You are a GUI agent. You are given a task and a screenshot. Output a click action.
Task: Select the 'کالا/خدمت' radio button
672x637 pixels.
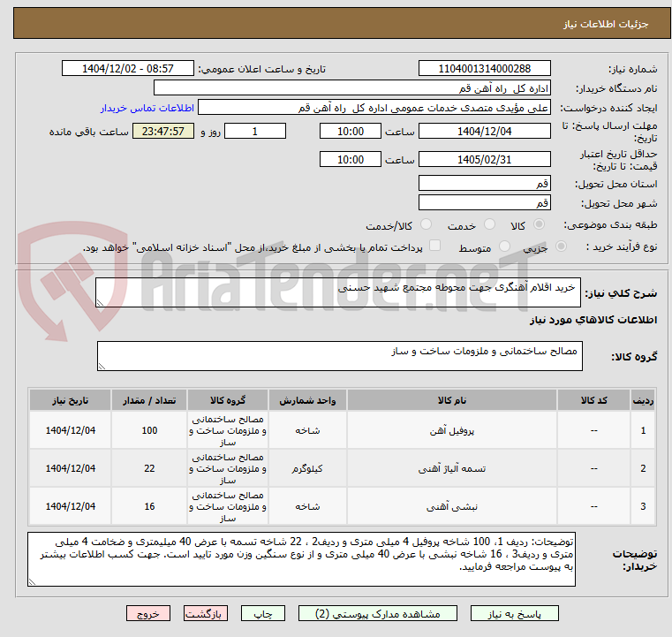(x=426, y=224)
